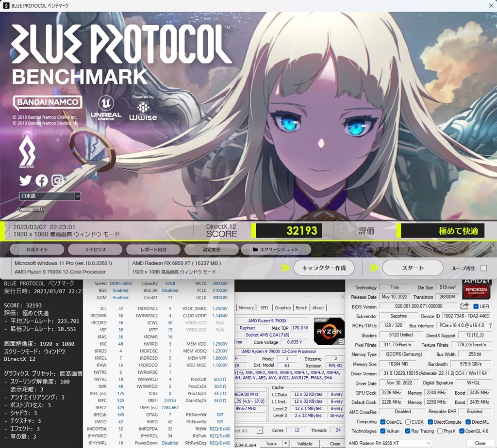Open the CPU-Z Tools dropdown arrow
The image size is (497, 448).
[285, 443]
